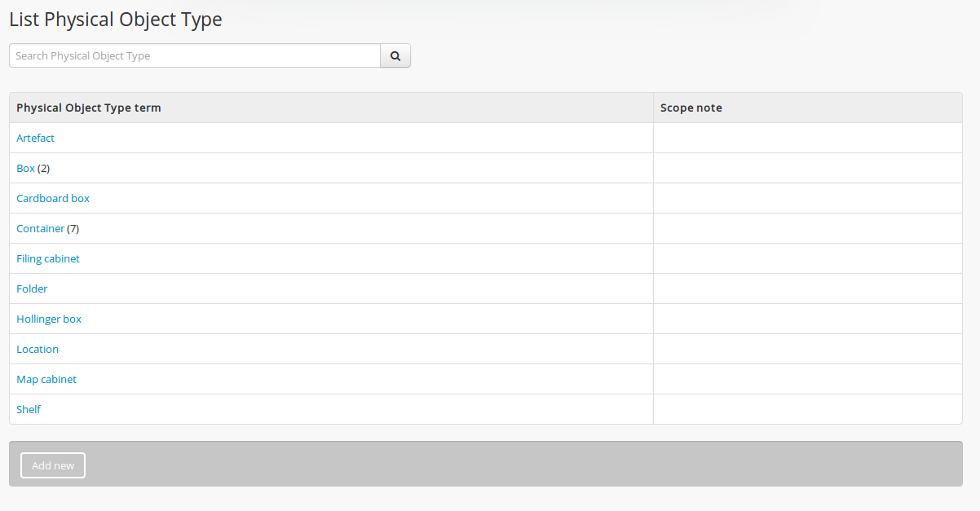
Task: View the Filing cabinet term
Action: 48,259
